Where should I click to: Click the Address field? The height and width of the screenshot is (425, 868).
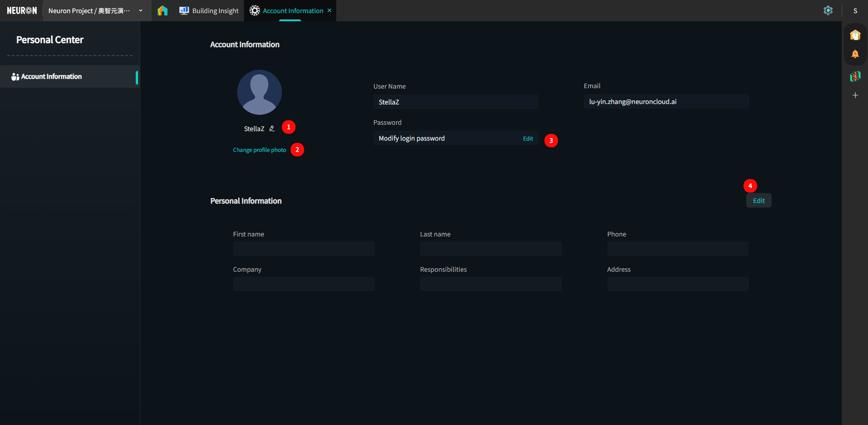coord(678,284)
